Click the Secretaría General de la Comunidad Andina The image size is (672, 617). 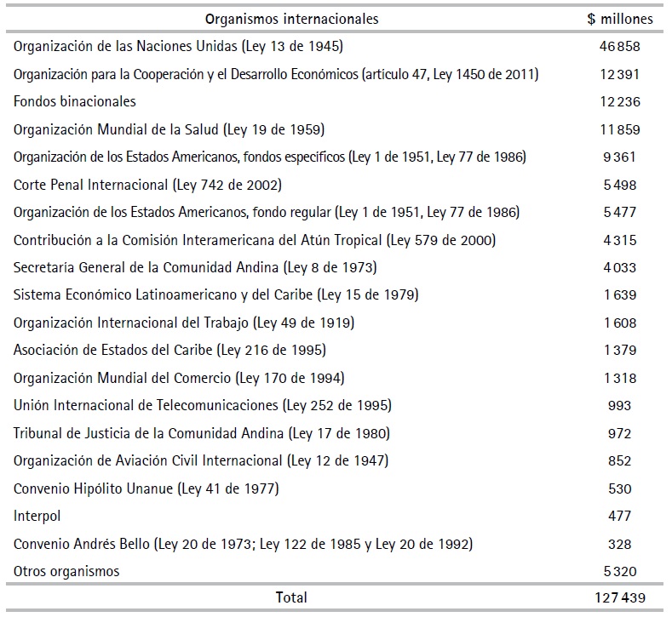coord(195,267)
